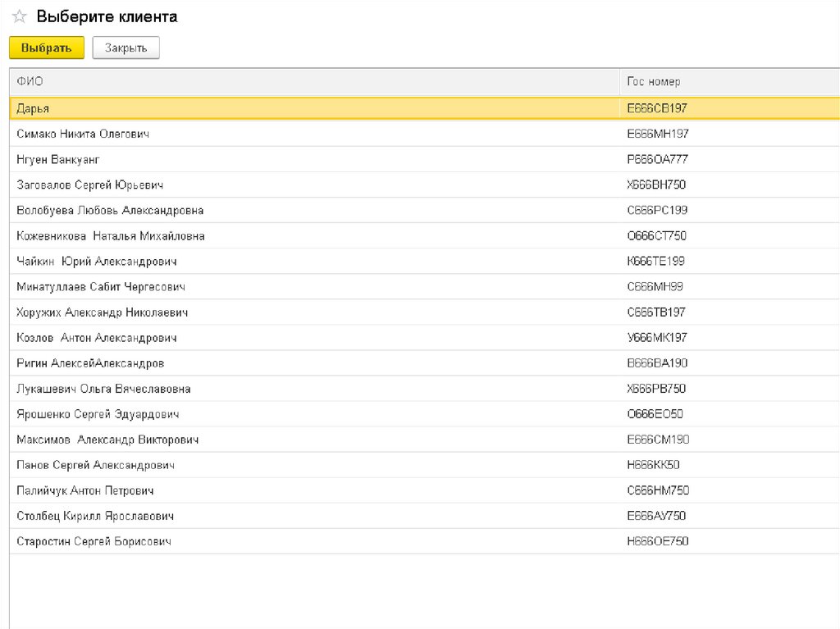Select Волобуева Любовь Александровна
This screenshot has width=840, height=629.
click(x=110, y=211)
